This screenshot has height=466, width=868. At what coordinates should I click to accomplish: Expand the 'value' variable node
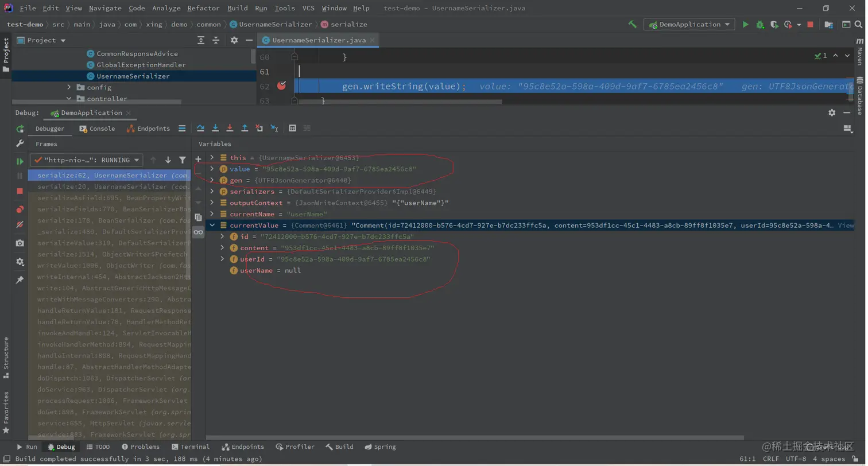[212, 169]
